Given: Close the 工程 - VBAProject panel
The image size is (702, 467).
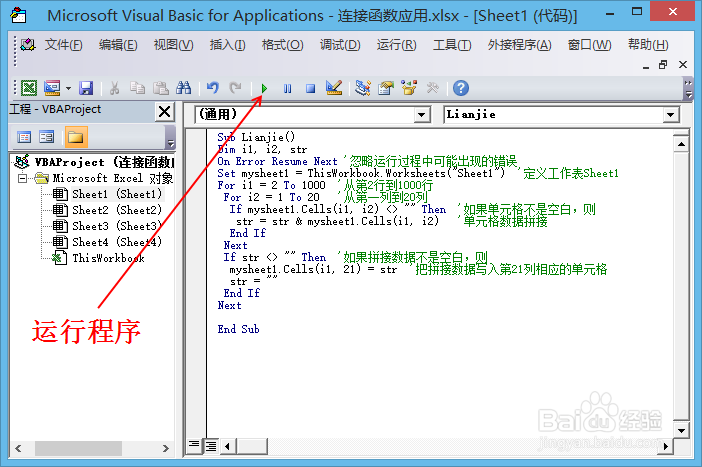Looking at the screenshot, I should click(x=165, y=111).
